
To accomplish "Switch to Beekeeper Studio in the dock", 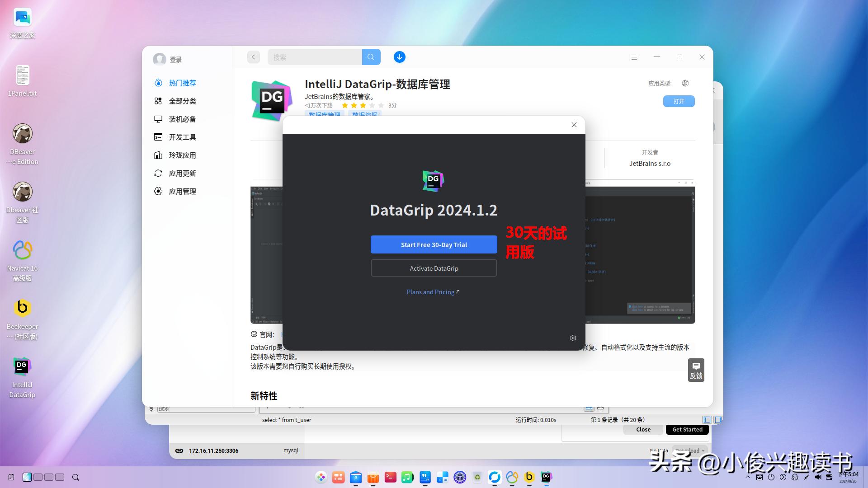I will 529,477.
